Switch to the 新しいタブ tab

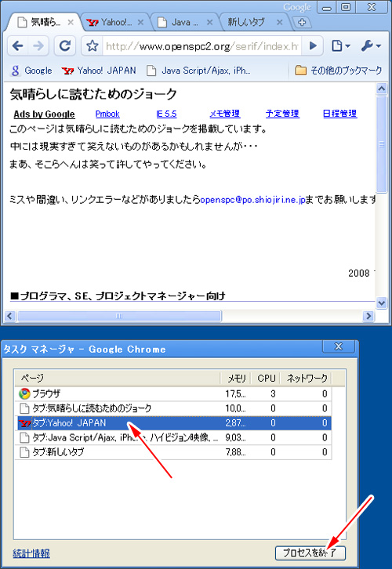(x=255, y=23)
